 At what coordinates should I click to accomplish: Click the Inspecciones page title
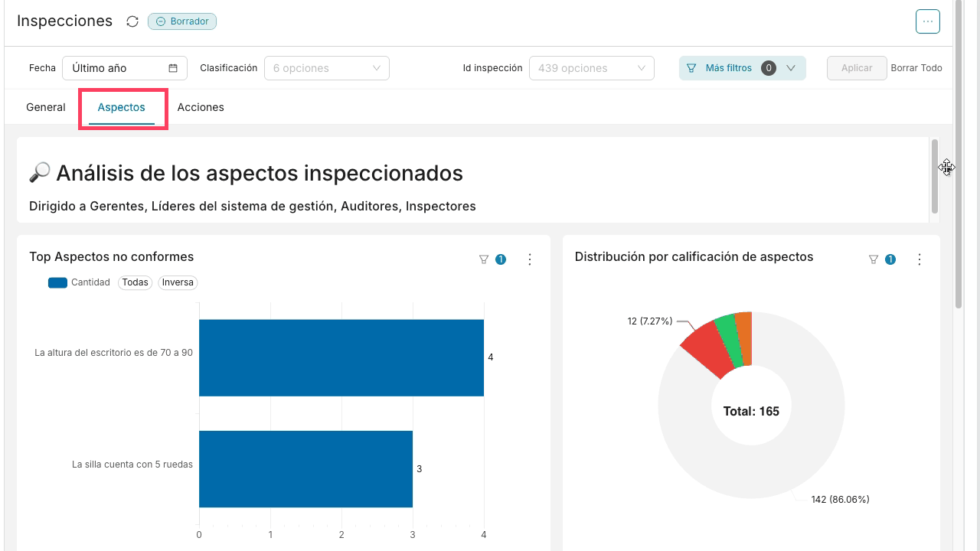tap(64, 21)
